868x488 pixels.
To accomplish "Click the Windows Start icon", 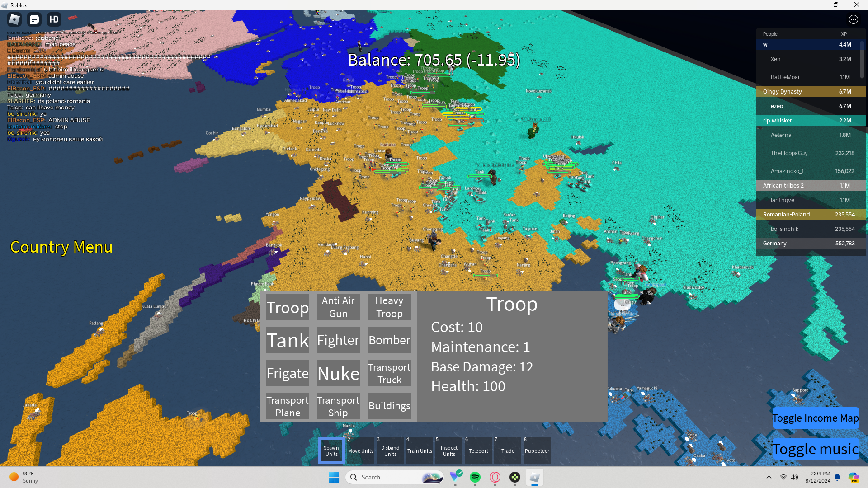I will [x=334, y=477].
